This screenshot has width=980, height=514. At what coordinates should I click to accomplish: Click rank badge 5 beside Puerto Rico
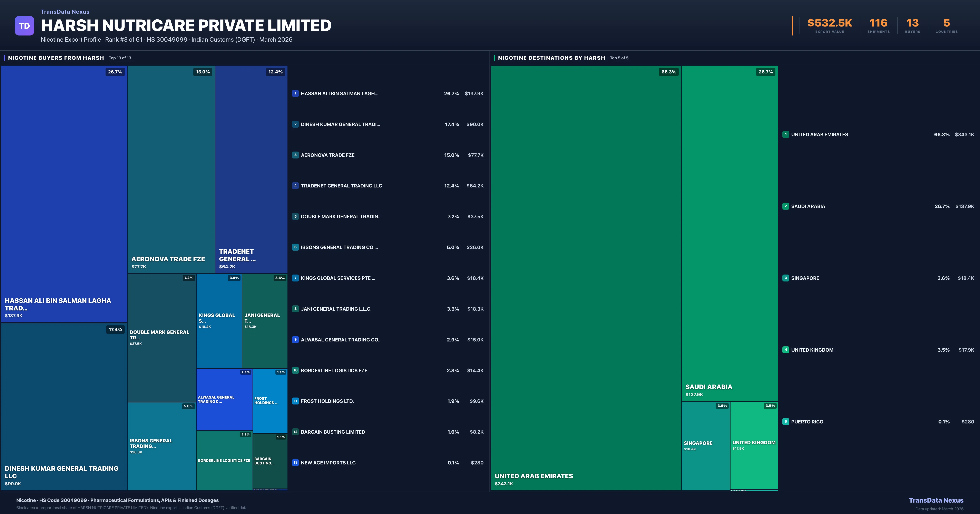pos(786,422)
